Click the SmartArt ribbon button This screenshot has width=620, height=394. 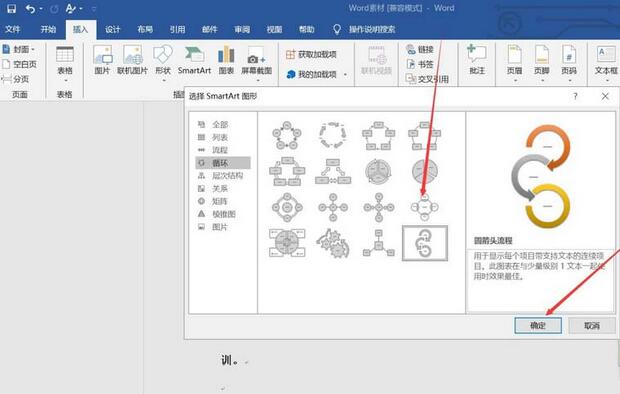[x=194, y=60]
